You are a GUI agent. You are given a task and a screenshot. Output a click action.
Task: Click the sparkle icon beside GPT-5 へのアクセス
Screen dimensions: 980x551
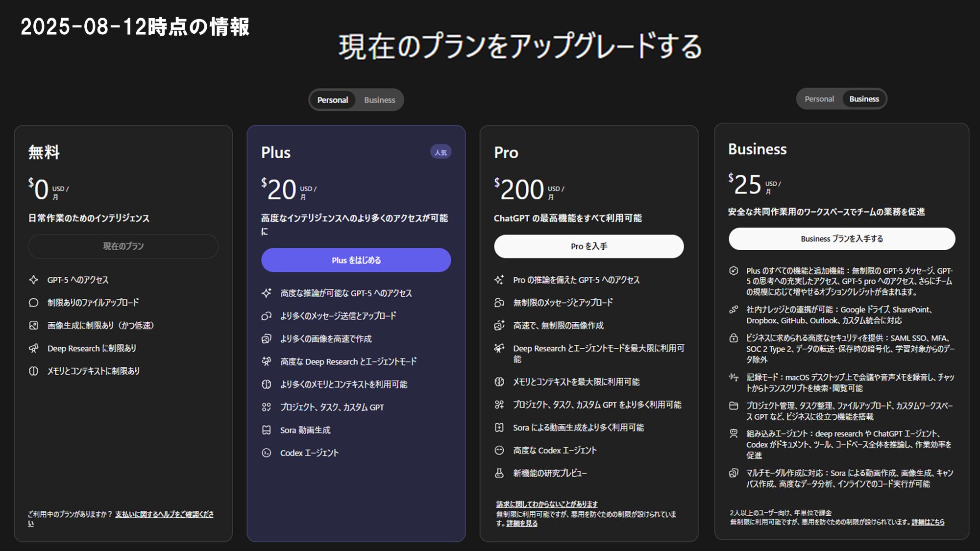[33, 280]
